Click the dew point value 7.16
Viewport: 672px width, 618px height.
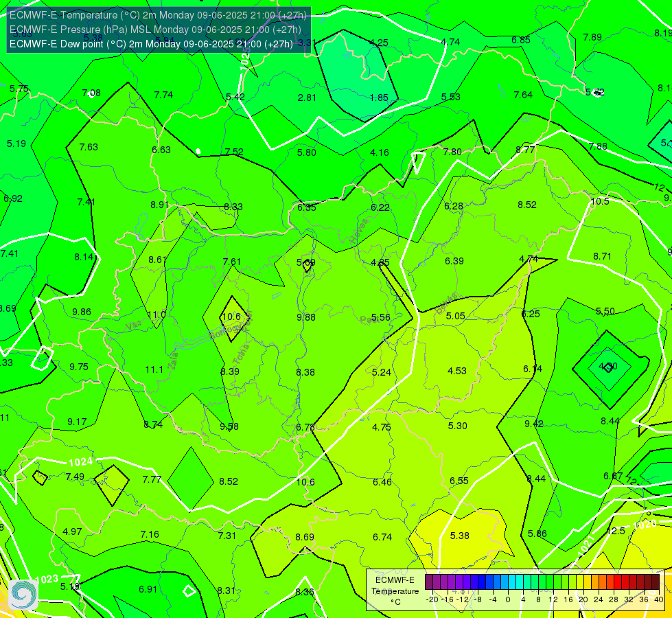click(150, 534)
